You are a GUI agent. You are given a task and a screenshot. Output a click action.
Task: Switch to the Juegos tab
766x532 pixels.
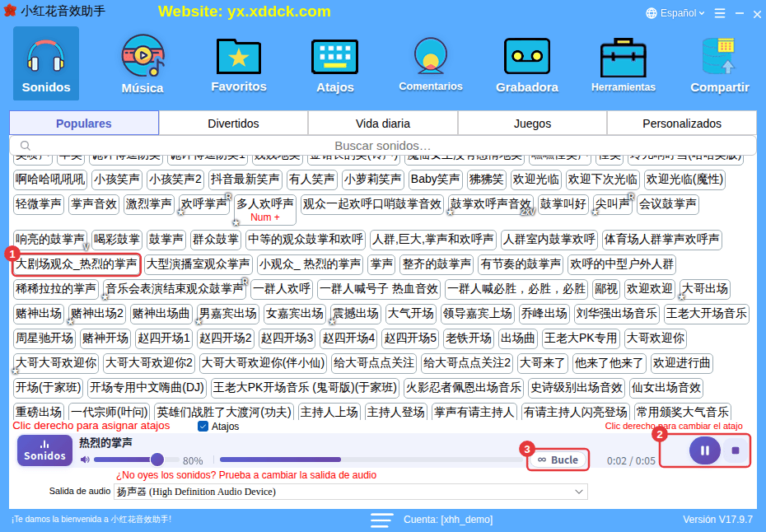coord(532,123)
